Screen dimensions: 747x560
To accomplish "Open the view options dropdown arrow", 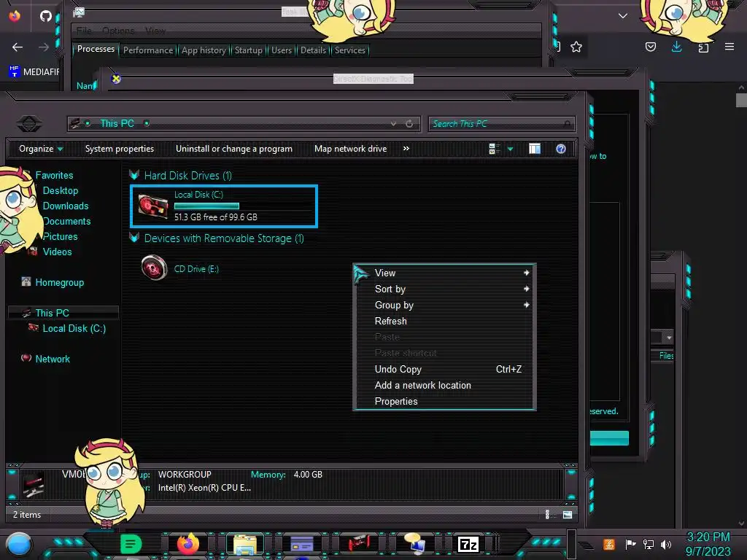I will point(510,149).
